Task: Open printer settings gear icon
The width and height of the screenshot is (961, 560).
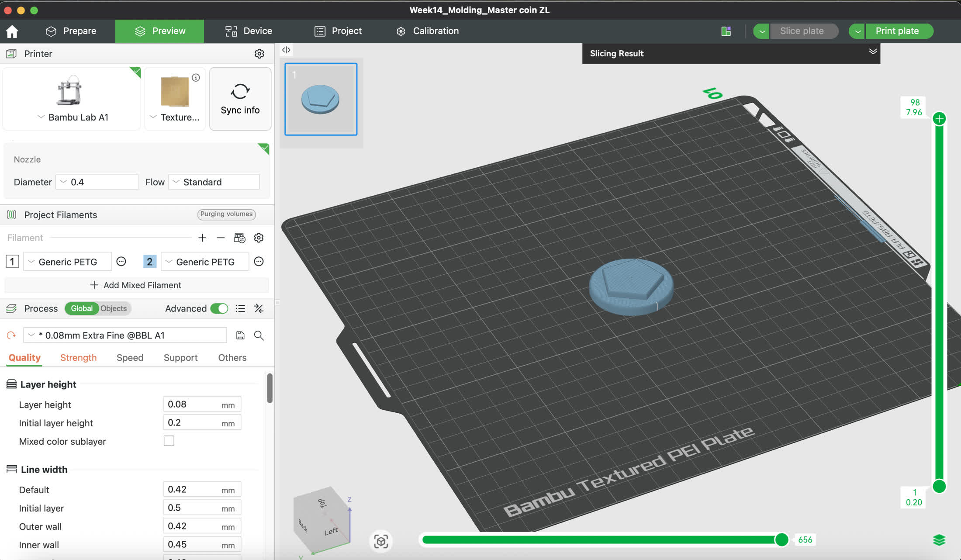Action: click(259, 54)
